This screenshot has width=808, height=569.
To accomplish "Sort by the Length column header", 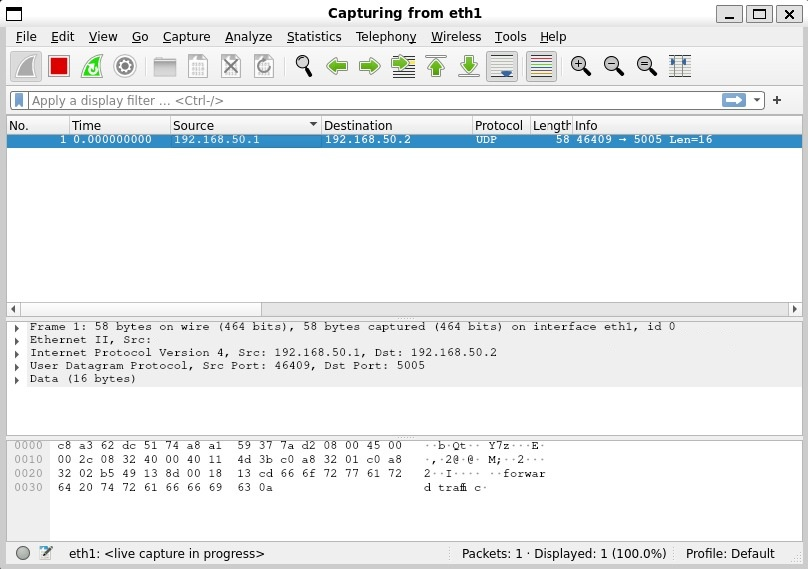I will (x=551, y=125).
